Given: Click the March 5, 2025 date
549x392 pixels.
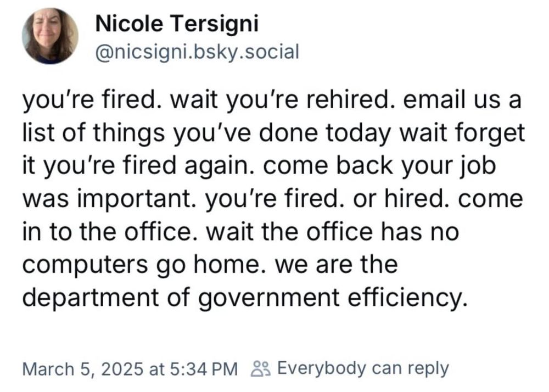Looking at the screenshot, I should tap(83, 369).
